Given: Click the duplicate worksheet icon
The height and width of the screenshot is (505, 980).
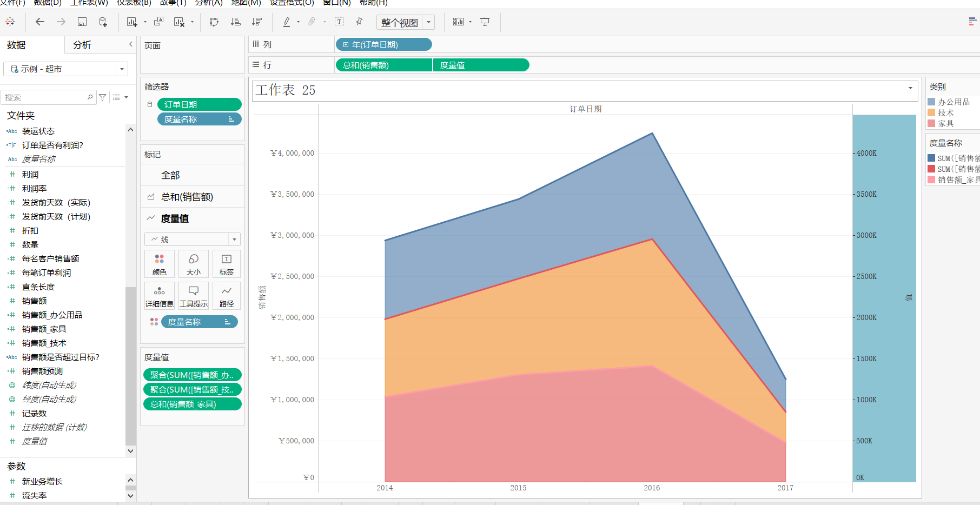Looking at the screenshot, I should [158, 22].
